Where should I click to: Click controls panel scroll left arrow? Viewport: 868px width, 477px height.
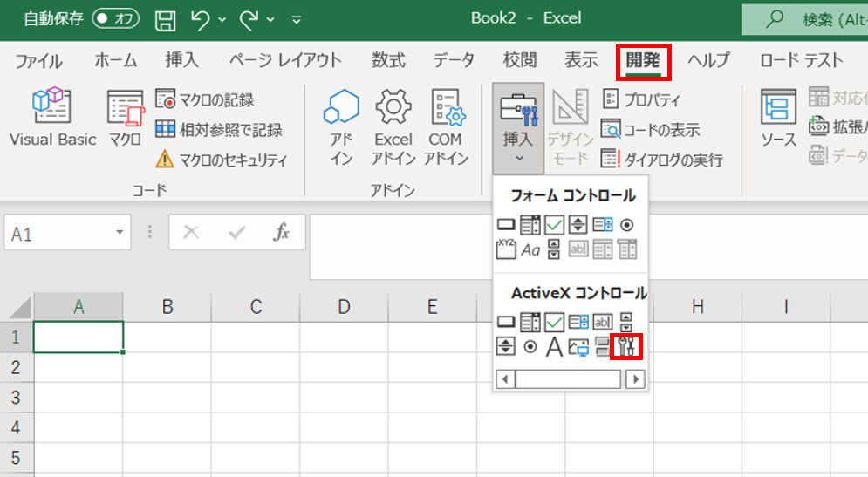pos(505,379)
